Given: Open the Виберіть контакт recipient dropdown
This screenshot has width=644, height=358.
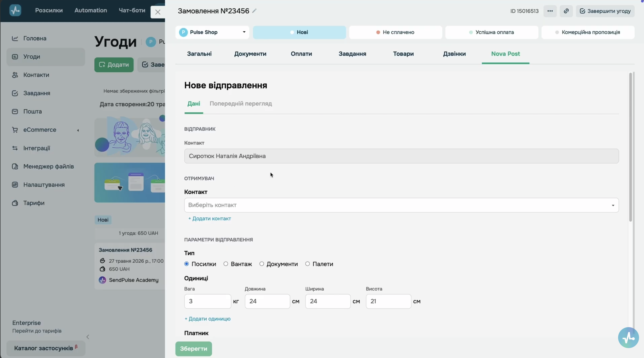Looking at the screenshot, I should pyautogui.click(x=401, y=205).
